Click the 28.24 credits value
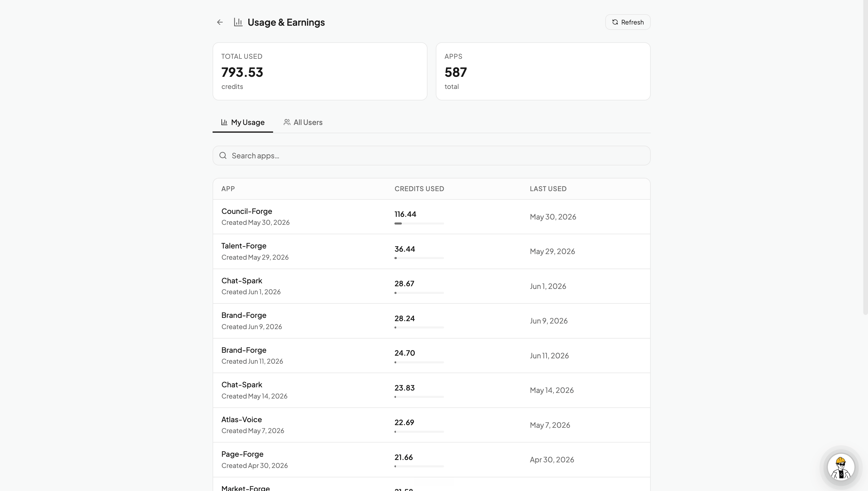 [x=405, y=318]
